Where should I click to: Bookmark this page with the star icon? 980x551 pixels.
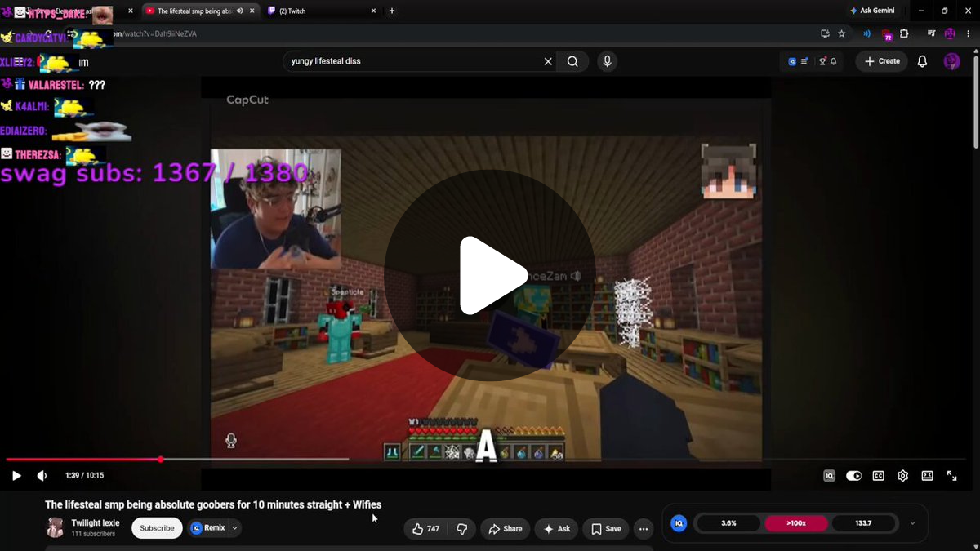click(x=842, y=33)
